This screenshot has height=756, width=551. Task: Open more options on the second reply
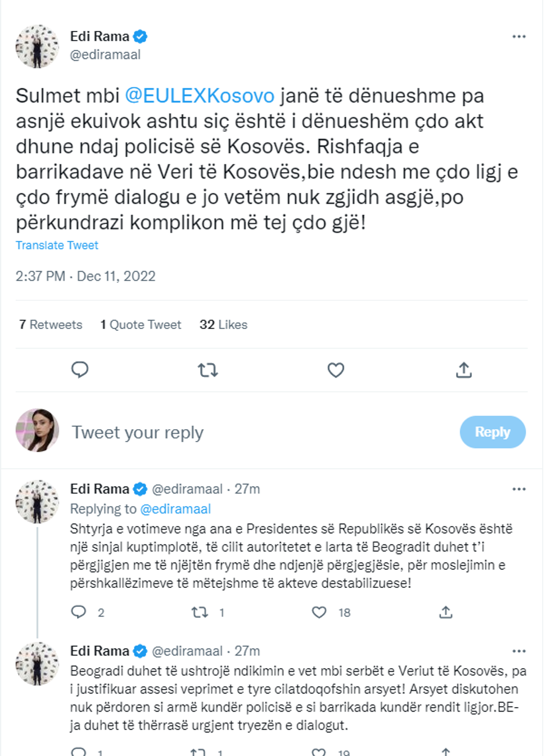click(518, 650)
